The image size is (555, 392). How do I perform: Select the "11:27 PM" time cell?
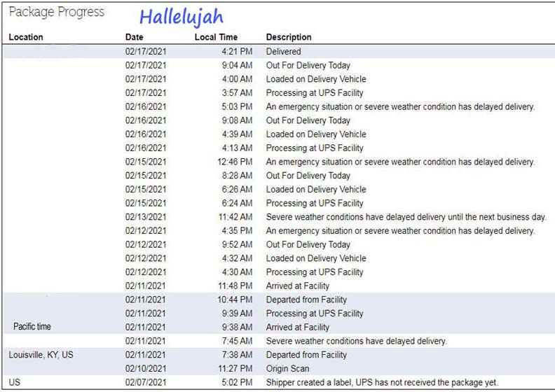coord(235,369)
